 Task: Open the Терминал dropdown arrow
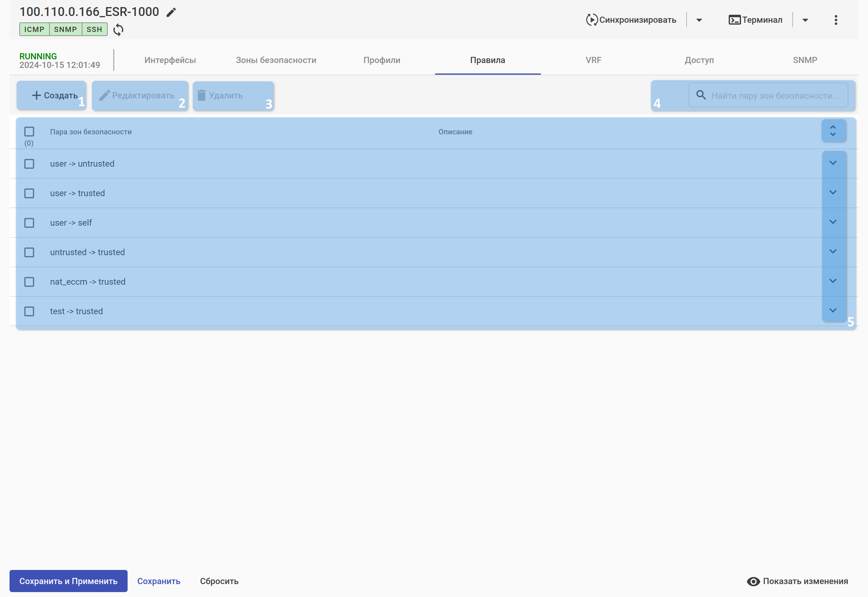[x=805, y=20]
